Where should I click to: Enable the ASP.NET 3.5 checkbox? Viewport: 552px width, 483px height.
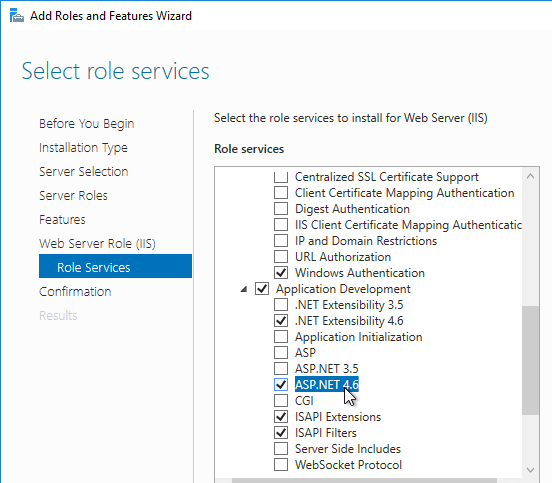281,369
